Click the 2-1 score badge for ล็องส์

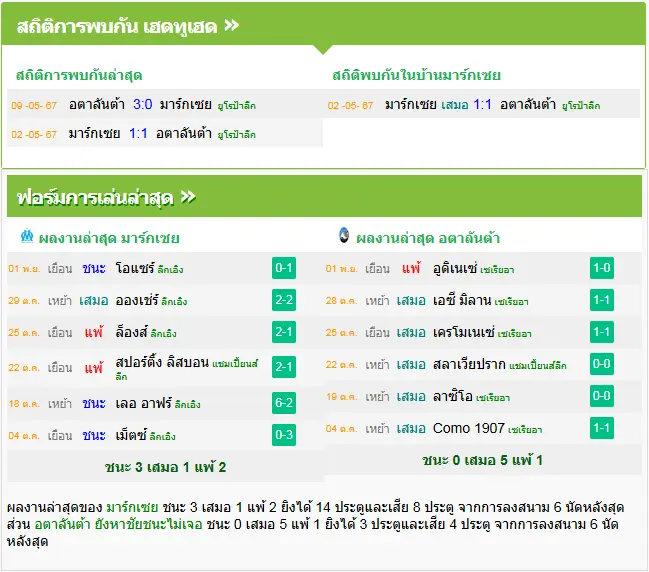tap(284, 332)
